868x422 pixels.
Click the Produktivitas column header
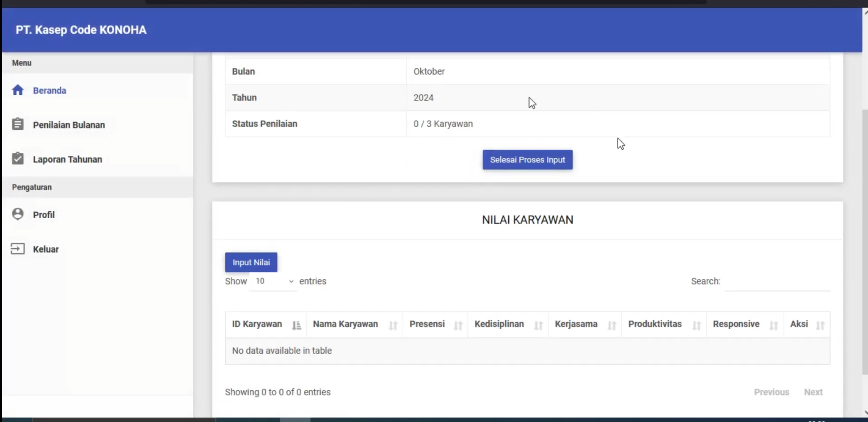click(664, 324)
